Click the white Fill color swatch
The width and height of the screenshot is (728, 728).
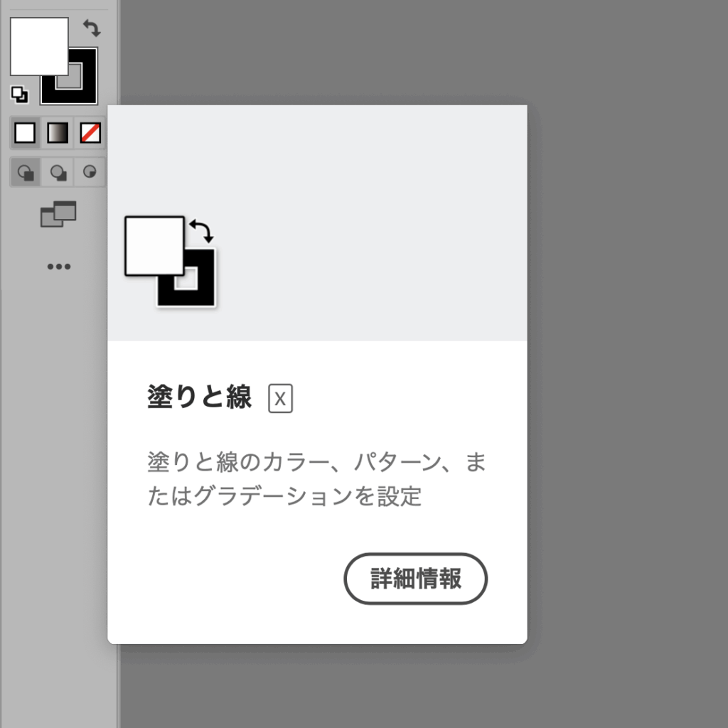click(x=39, y=46)
